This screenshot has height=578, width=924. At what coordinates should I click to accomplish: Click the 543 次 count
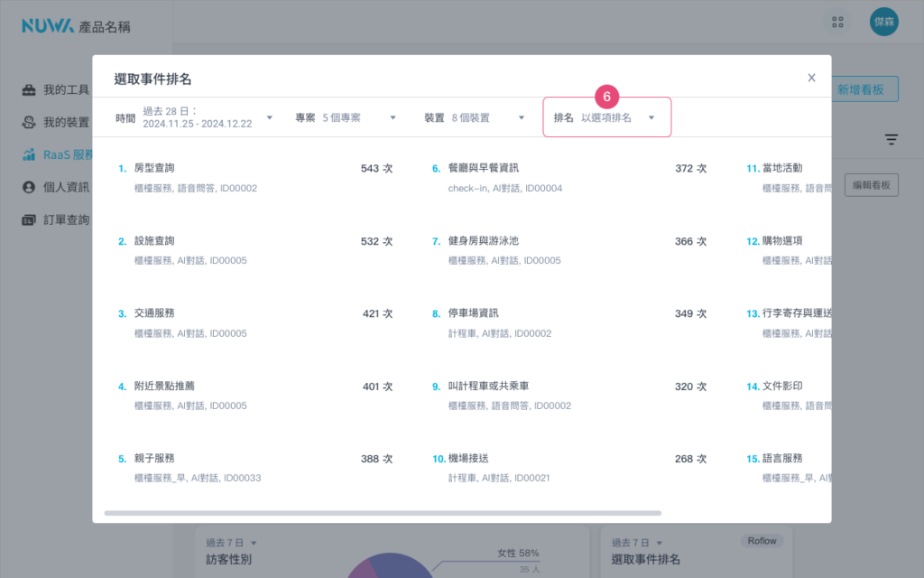[x=376, y=169]
